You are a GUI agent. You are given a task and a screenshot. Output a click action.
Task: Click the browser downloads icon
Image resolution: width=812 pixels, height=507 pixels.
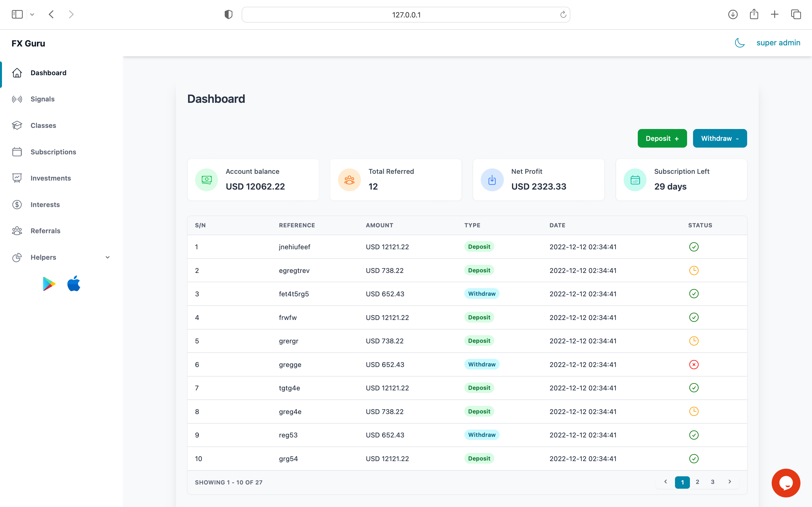(733, 14)
